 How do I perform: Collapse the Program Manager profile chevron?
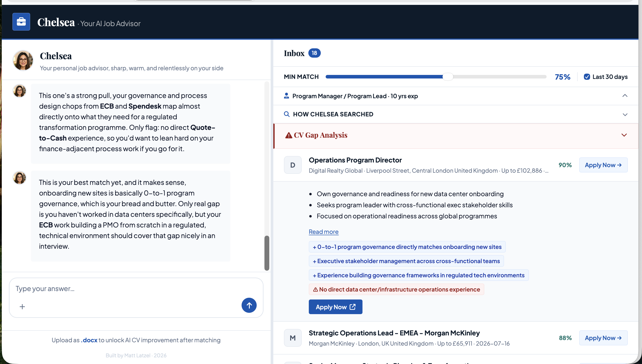pos(625,96)
